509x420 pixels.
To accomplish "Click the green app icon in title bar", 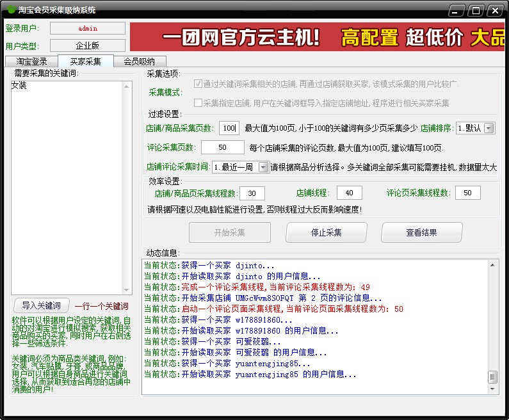I will (12, 10).
